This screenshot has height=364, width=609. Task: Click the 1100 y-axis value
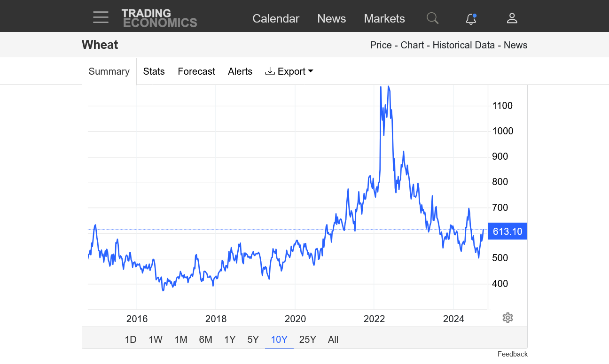503,106
